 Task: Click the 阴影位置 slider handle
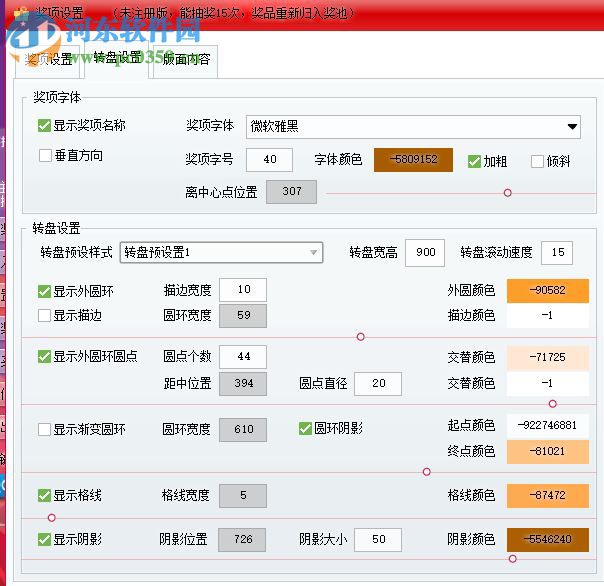512,559
